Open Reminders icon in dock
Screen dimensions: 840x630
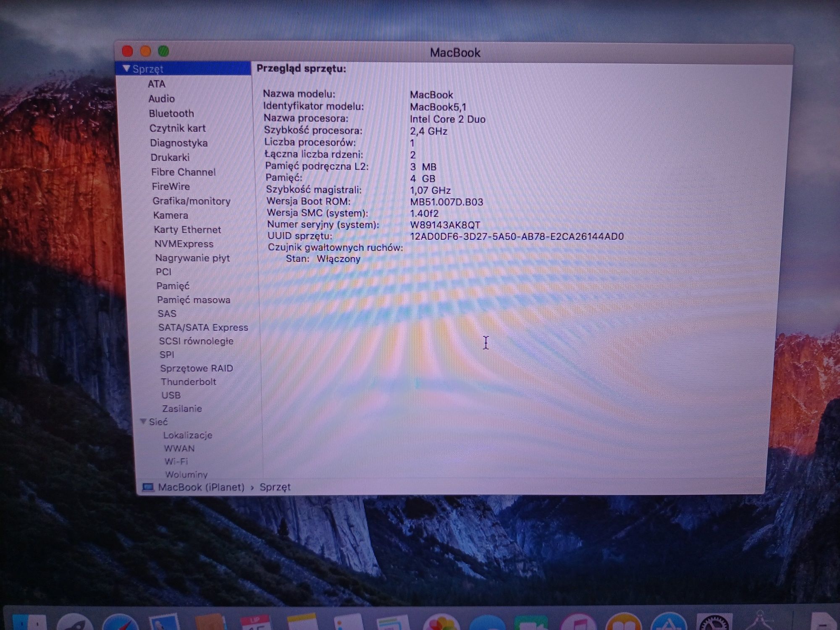coord(348,622)
